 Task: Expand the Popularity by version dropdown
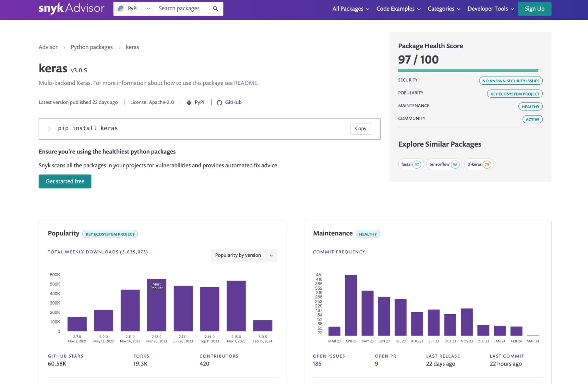pyautogui.click(x=244, y=255)
